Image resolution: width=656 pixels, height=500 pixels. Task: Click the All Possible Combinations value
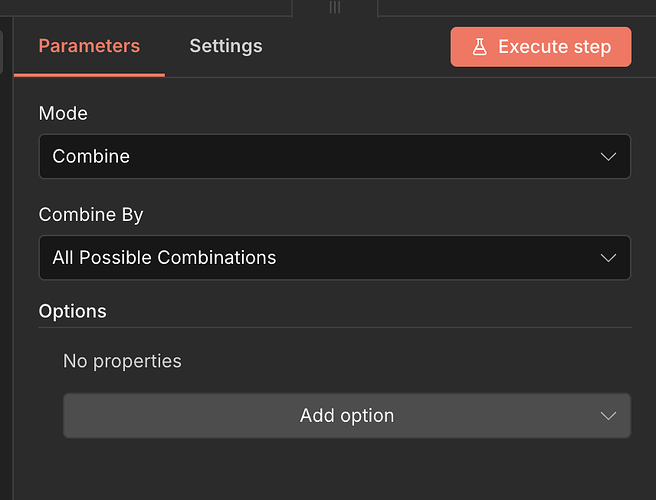click(164, 258)
